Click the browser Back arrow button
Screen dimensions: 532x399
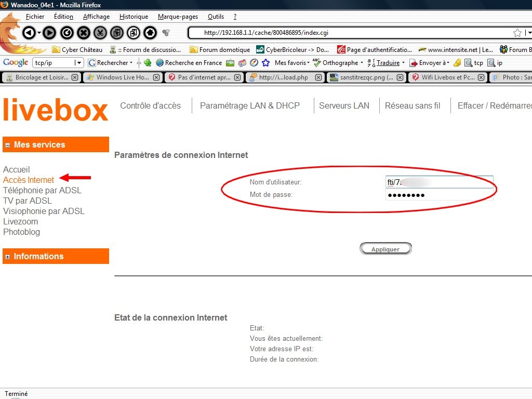[x=29, y=33]
